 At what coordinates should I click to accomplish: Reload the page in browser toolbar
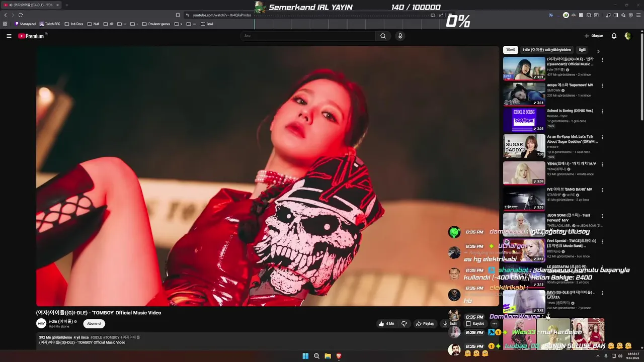point(21,15)
